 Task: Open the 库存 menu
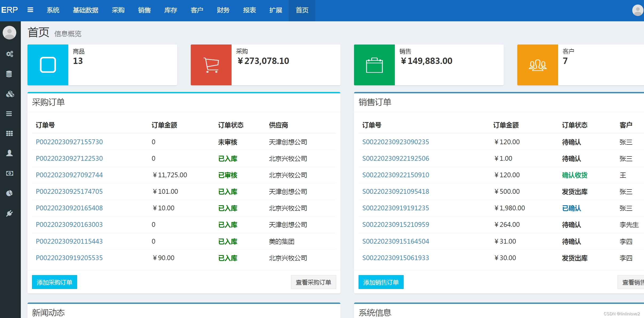pos(171,10)
